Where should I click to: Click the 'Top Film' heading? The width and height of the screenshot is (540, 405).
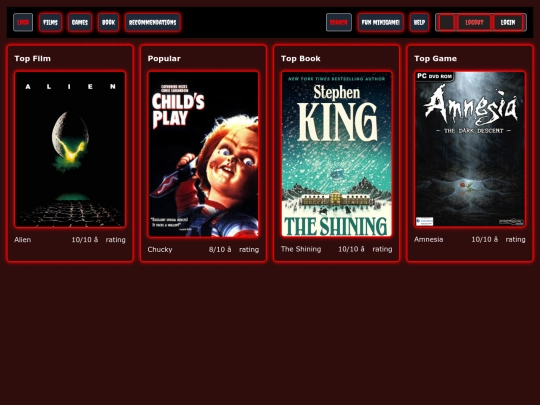pyautogui.click(x=32, y=59)
